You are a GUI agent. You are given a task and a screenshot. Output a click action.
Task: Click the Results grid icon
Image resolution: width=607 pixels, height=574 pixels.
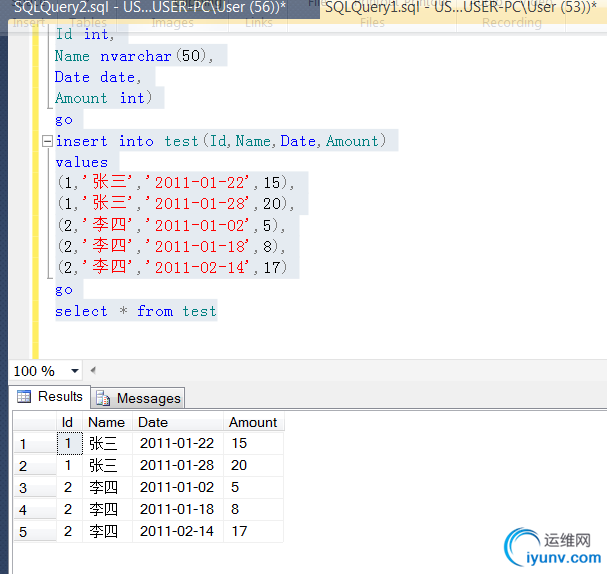pos(24,396)
